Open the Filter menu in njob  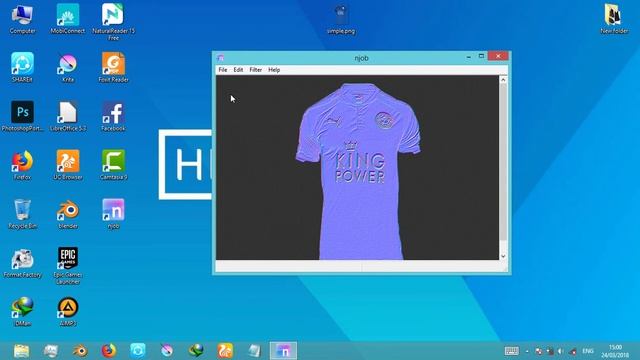[x=256, y=70]
